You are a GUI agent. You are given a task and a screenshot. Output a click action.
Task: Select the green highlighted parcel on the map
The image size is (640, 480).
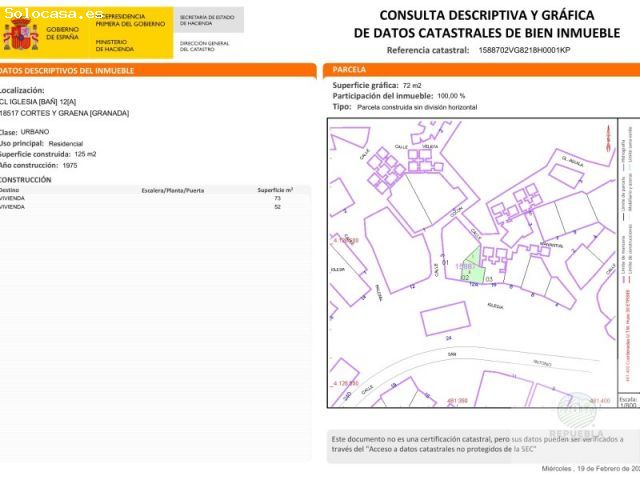pyautogui.click(x=472, y=265)
